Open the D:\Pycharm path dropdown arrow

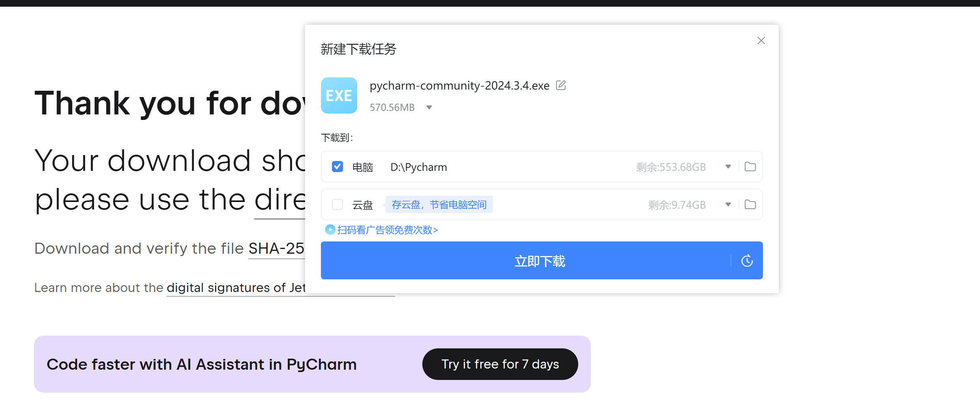[x=728, y=166]
